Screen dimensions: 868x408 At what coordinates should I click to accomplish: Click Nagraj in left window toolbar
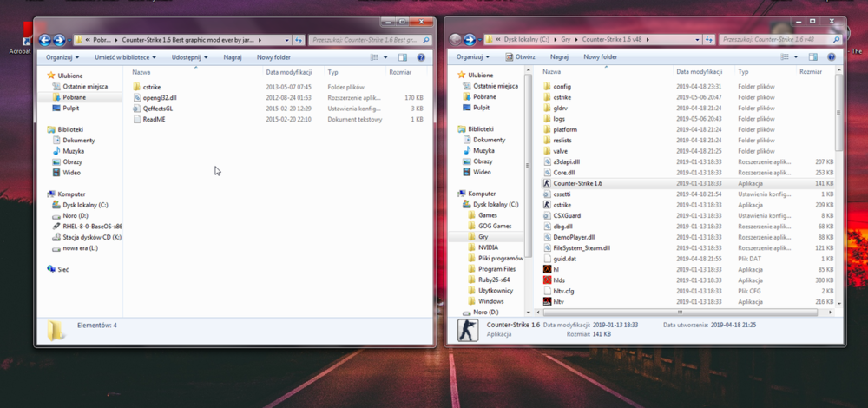[x=232, y=57]
